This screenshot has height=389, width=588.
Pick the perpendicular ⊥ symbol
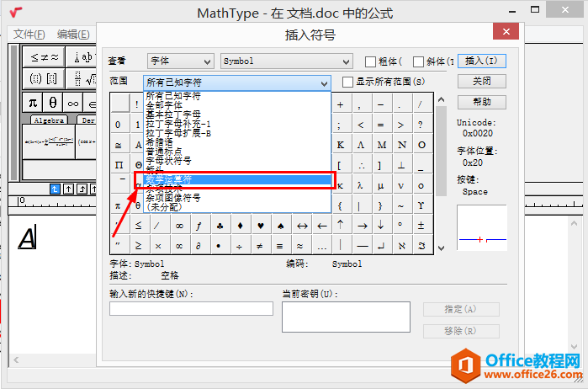[401, 165]
